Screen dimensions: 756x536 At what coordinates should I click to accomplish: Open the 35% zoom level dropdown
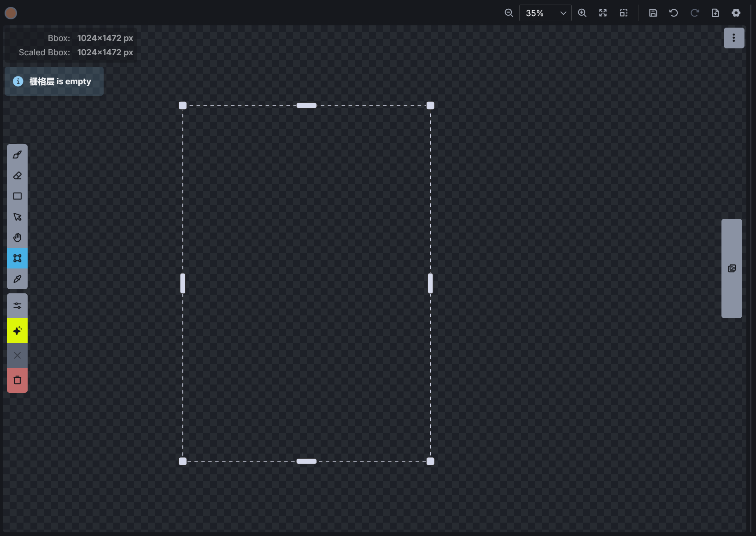[x=545, y=13]
